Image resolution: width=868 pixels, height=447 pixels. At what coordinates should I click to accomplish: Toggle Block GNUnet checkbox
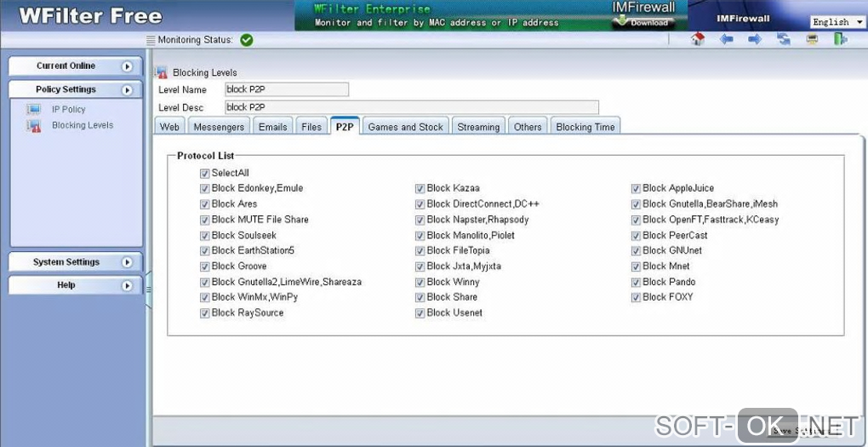pyautogui.click(x=636, y=251)
